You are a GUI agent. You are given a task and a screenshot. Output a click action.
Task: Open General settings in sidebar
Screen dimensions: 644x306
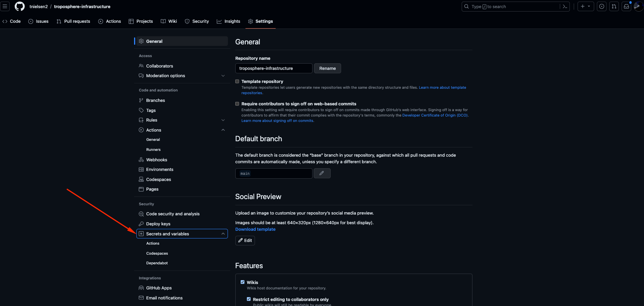click(x=182, y=41)
